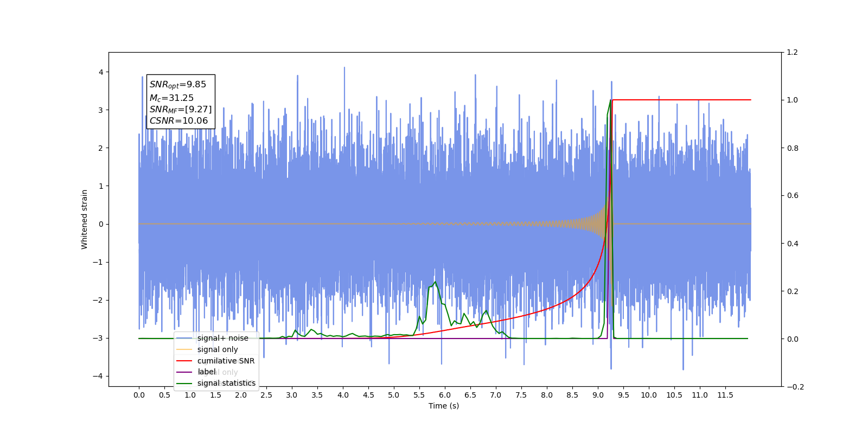Click the 'Time (s)' x-axis label
The width and height of the screenshot is (868, 434).
tap(444, 406)
